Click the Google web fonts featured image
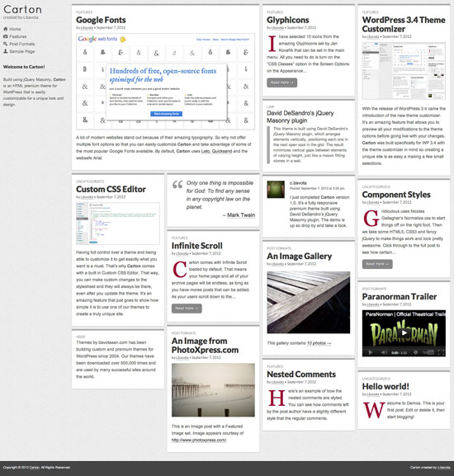Image resolution: width=454 pixels, height=476 pixels. pos(166,82)
